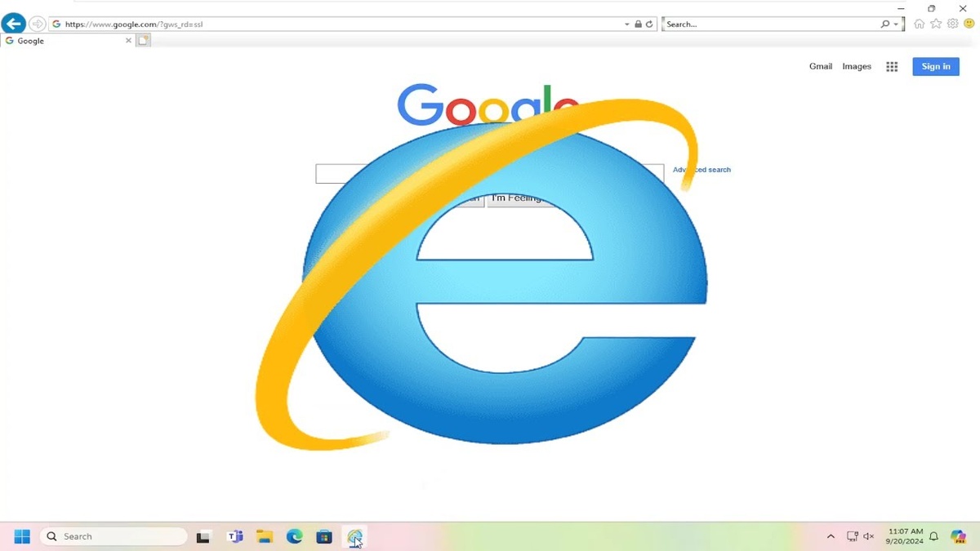Open notifications via the bell icon
The image size is (980, 551).
tap(934, 536)
